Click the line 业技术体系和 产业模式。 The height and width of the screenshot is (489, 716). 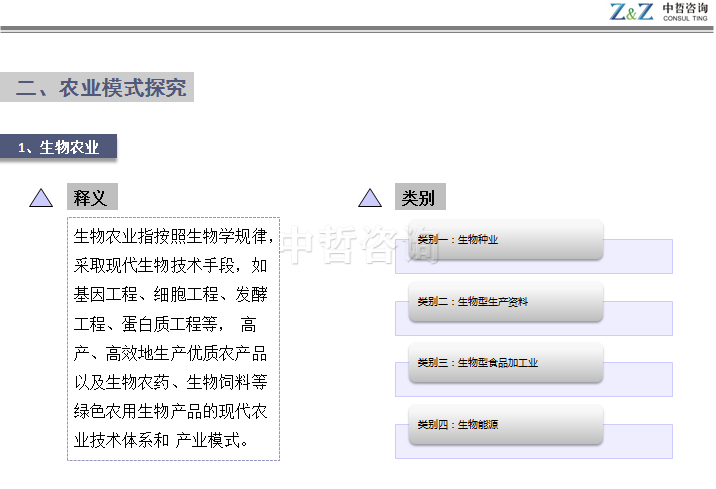click(x=161, y=441)
